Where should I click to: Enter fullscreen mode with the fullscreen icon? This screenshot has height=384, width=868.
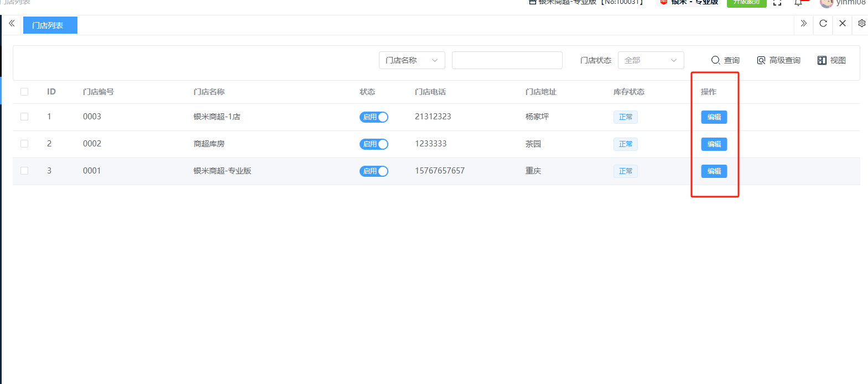coord(777,3)
